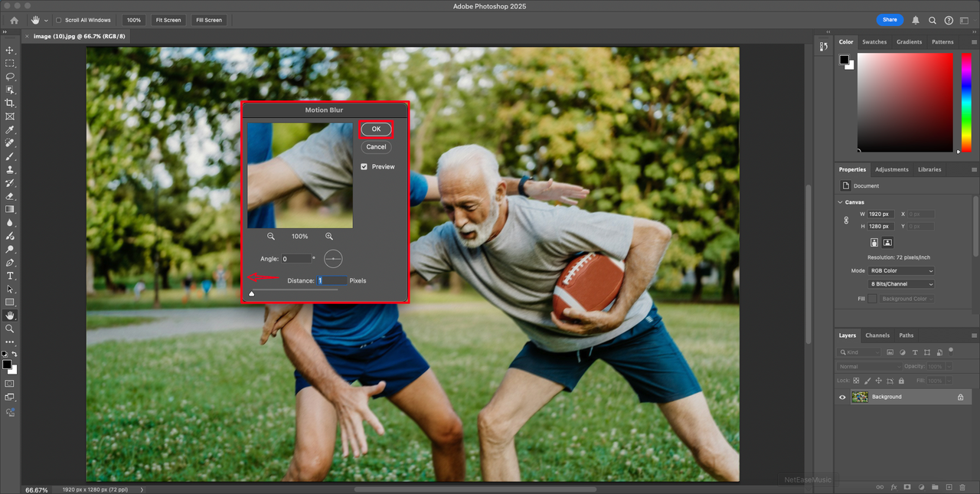
Task: Select the Eyedropper tool
Action: pos(10,130)
